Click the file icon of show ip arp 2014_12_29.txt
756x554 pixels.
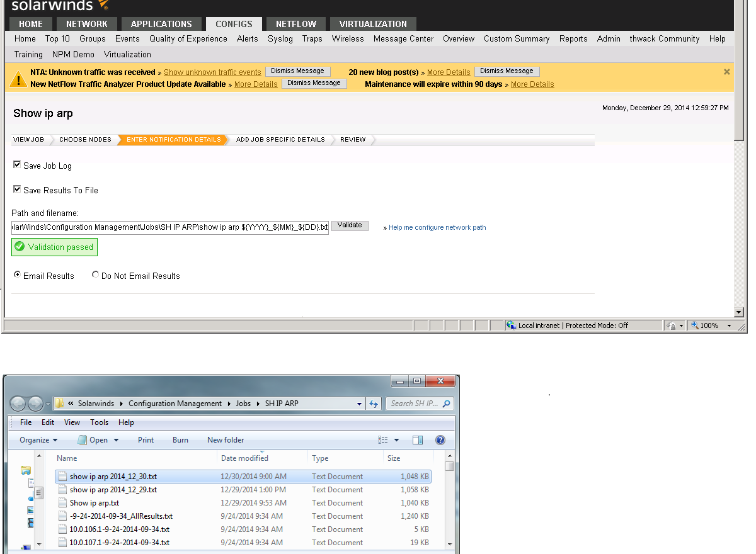(x=63, y=490)
